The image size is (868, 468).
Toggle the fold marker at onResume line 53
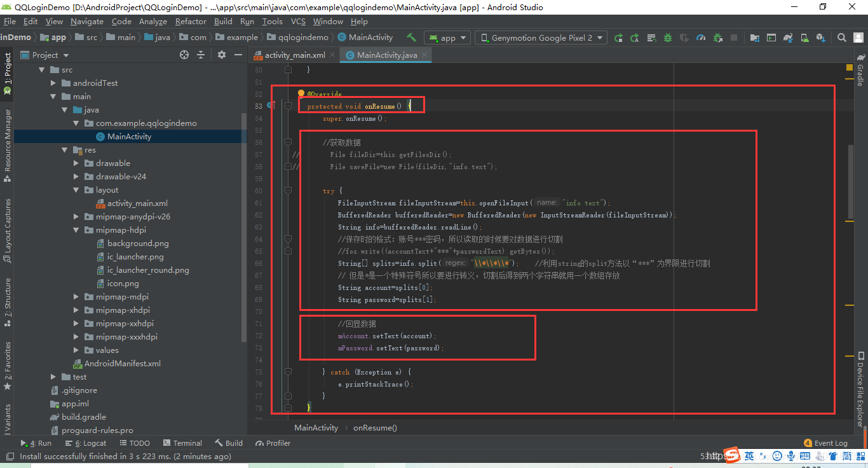point(288,106)
